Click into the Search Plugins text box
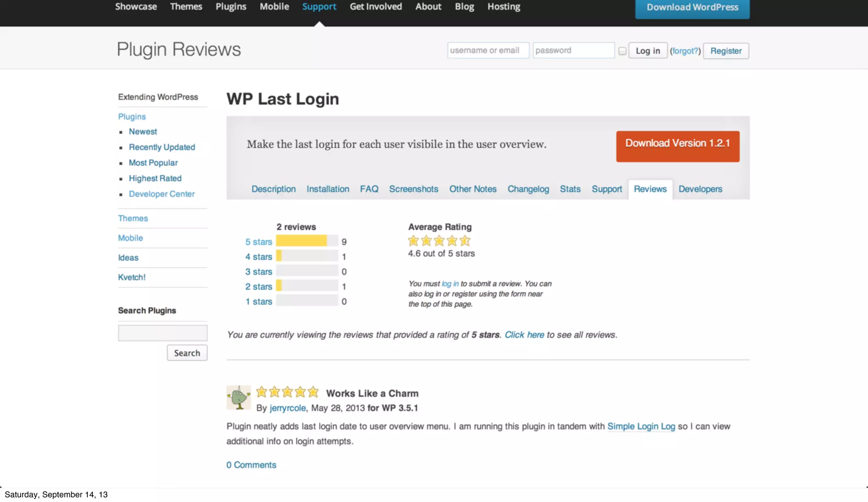 pos(162,333)
